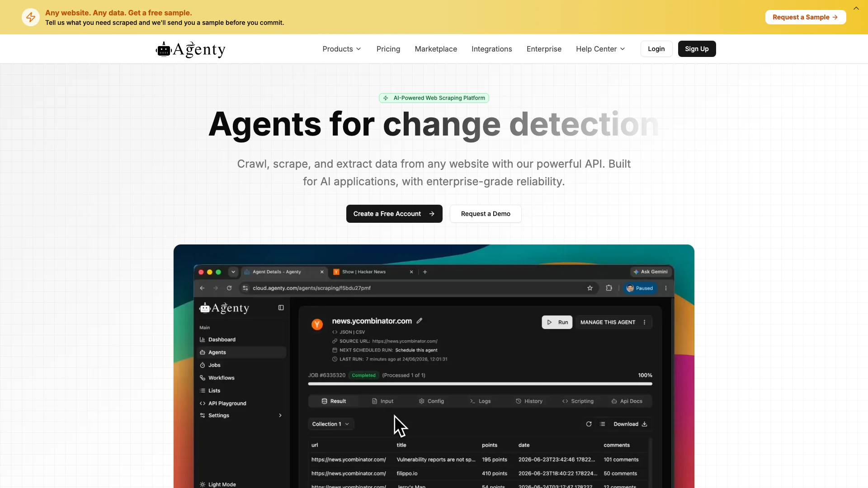
Task: Click Request a Demo button
Action: point(486,214)
